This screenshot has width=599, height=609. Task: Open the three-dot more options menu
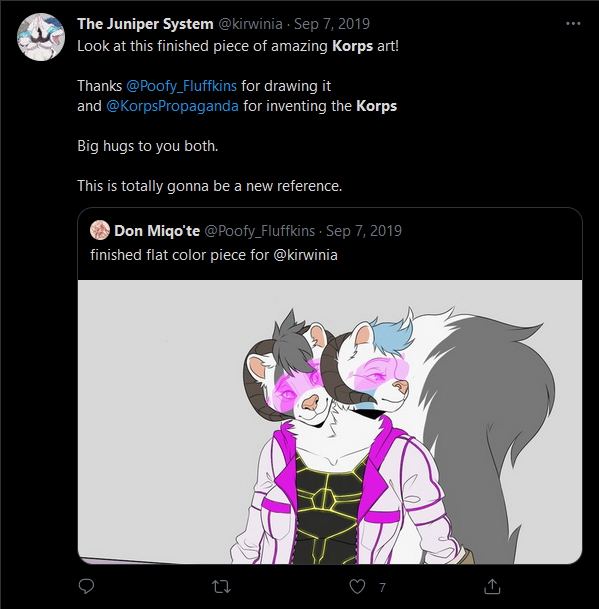click(573, 24)
